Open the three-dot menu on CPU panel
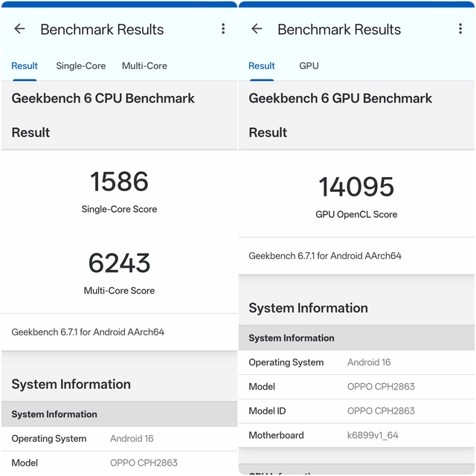Image resolution: width=476 pixels, height=476 pixels. 223,29
